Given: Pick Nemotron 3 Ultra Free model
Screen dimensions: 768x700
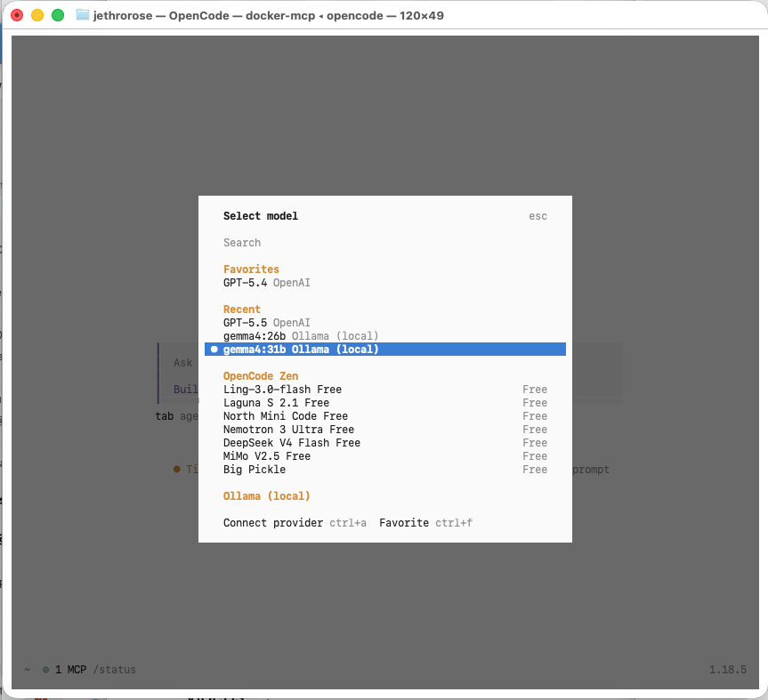Looking at the screenshot, I should click(385, 430).
